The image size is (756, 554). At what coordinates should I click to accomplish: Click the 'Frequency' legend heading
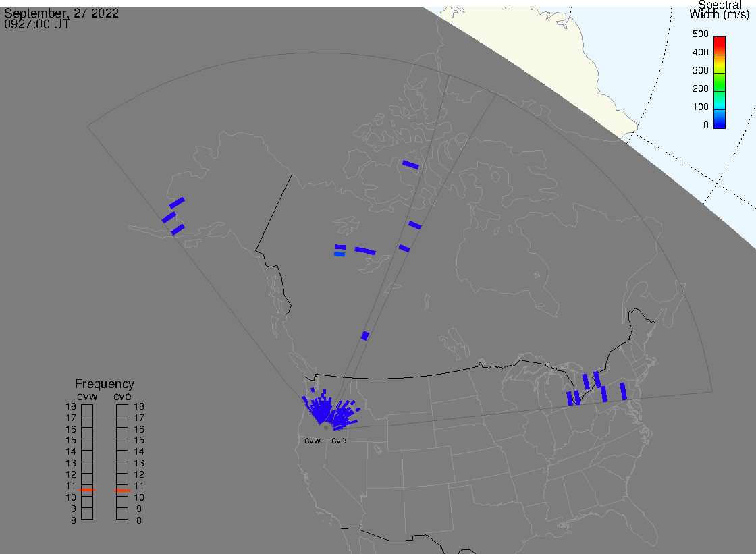(x=105, y=384)
